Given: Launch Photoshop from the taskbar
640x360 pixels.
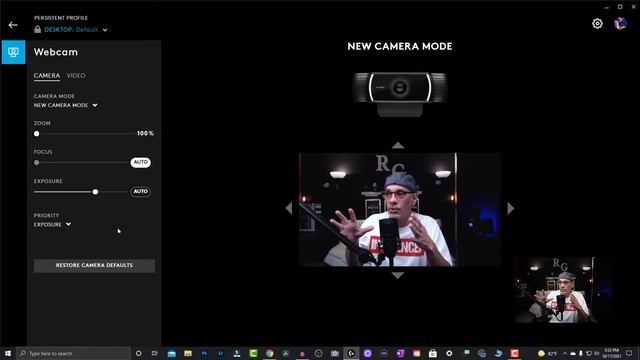Looking at the screenshot, I should [x=204, y=353].
